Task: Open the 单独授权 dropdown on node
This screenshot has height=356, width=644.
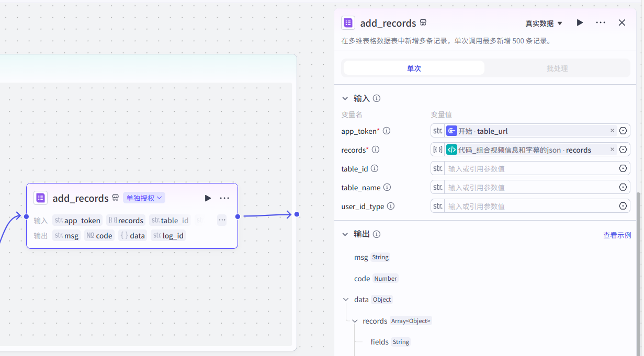Action: click(x=144, y=198)
